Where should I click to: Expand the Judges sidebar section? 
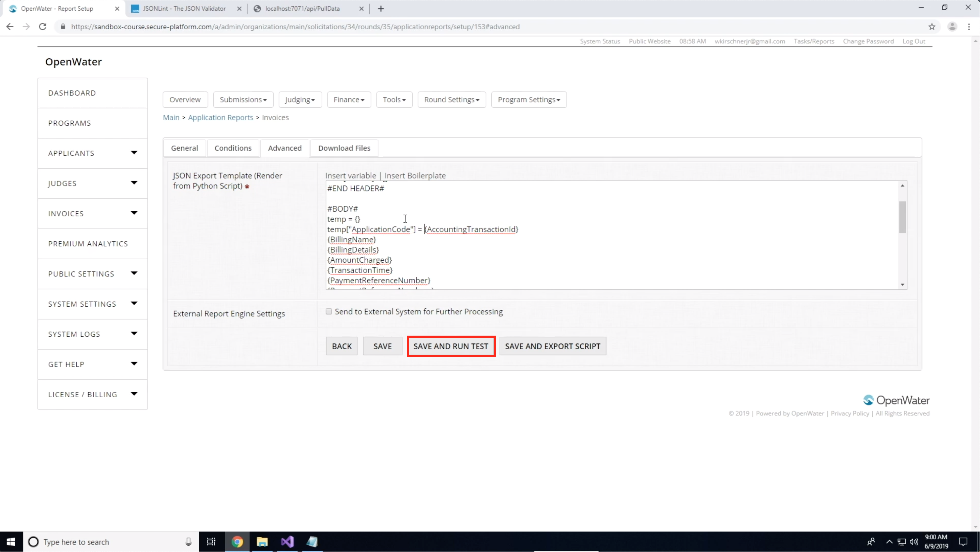click(134, 183)
